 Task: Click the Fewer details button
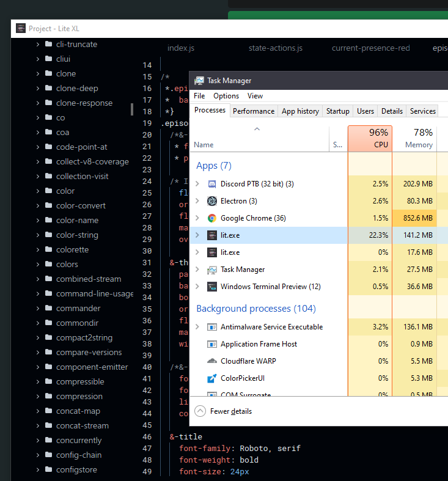223,411
